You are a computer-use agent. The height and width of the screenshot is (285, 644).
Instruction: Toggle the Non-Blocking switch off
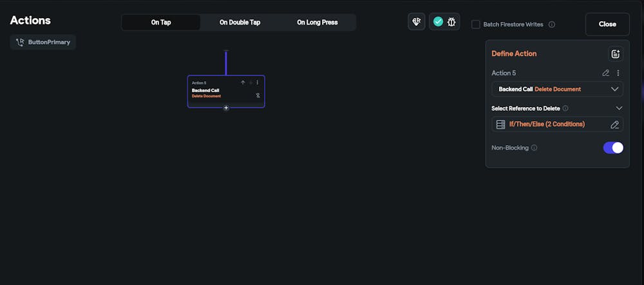(x=612, y=148)
